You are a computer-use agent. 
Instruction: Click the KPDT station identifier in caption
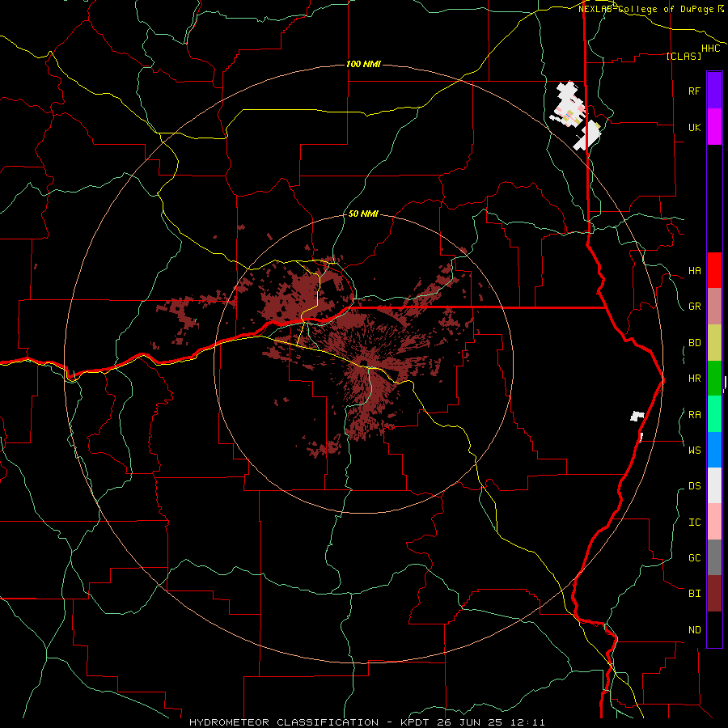pos(415,722)
